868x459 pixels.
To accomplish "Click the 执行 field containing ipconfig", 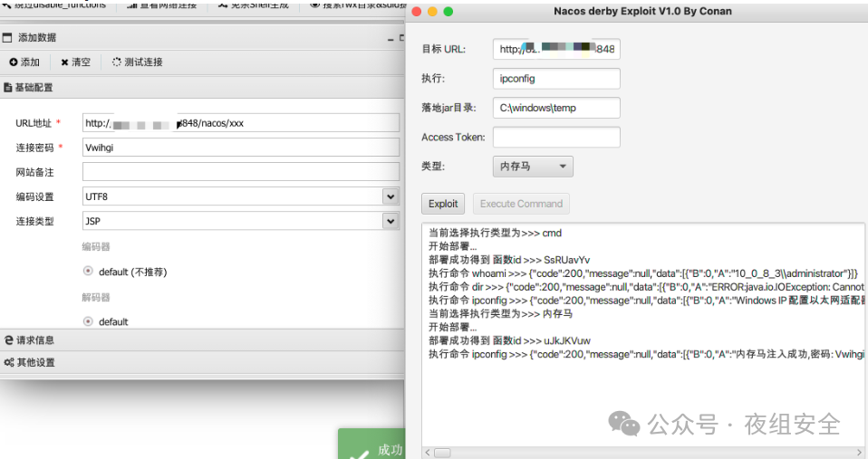I will pos(556,79).
